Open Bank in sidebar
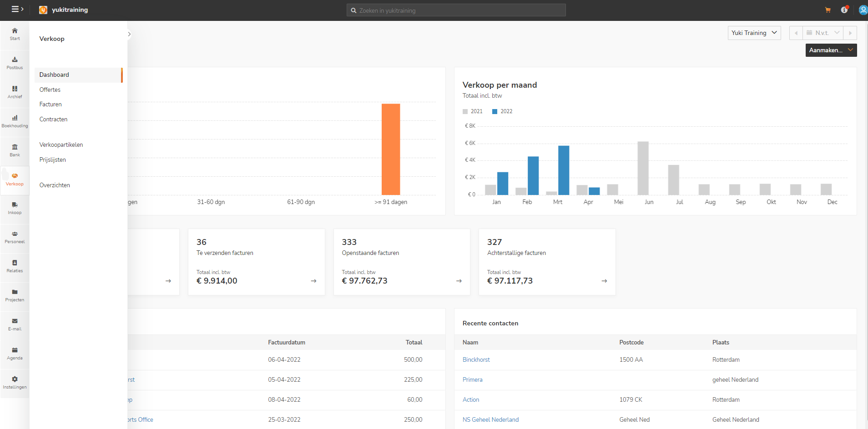 pyautogui.click(x=15, y=150)
